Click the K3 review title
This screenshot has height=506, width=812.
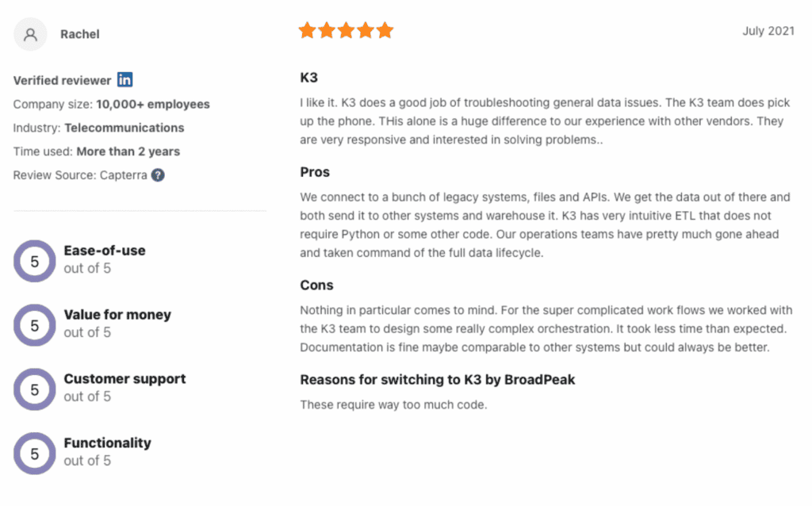click(x=308, y=78)
